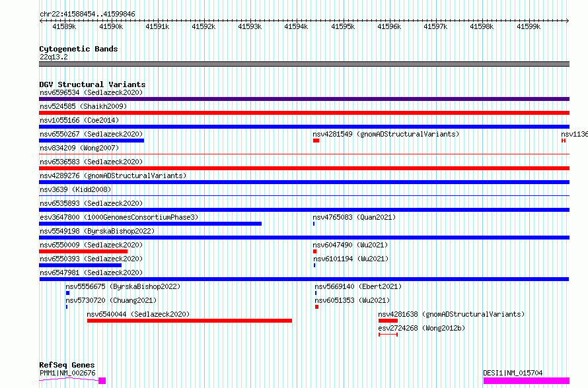This screenshot has height=388, width=588.
Task: Click the nsv6550009 (Sedlazeck2020) label
Action: [91, 245]
